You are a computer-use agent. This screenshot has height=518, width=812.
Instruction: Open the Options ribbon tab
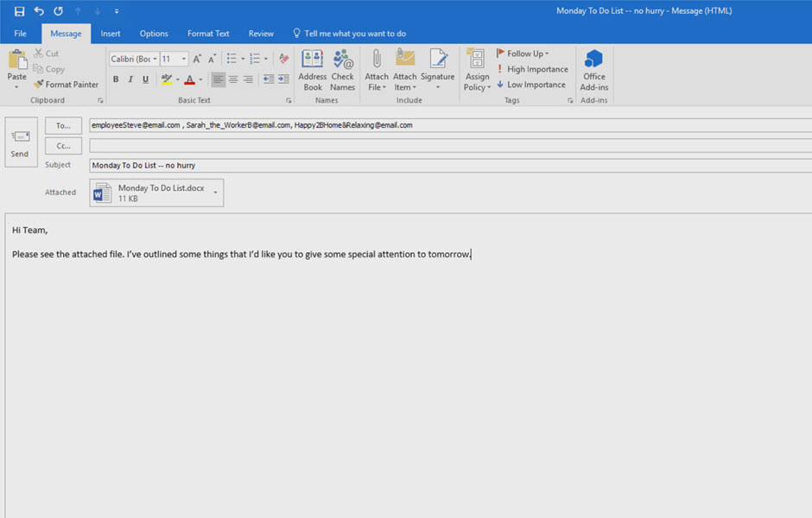click(x=154, y=34)
